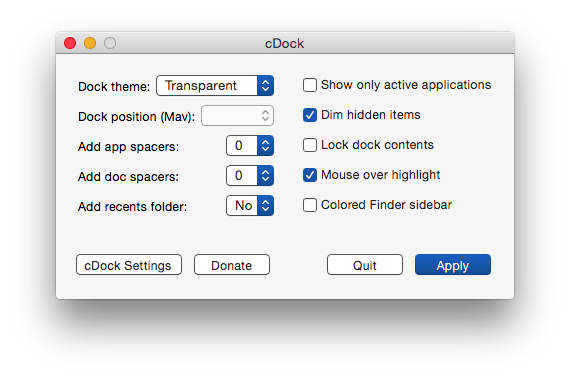Open the Add recents folder popup
Image resolution: width=570 pixels, height=379 pixels.
coord(250,206)
